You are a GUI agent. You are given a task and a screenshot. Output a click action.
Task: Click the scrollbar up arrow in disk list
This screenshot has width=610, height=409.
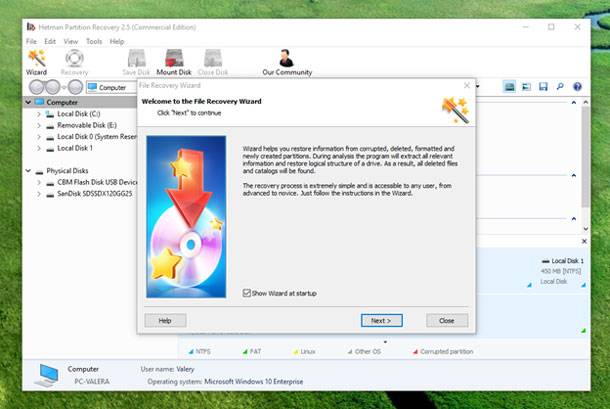tap(585, 102)
